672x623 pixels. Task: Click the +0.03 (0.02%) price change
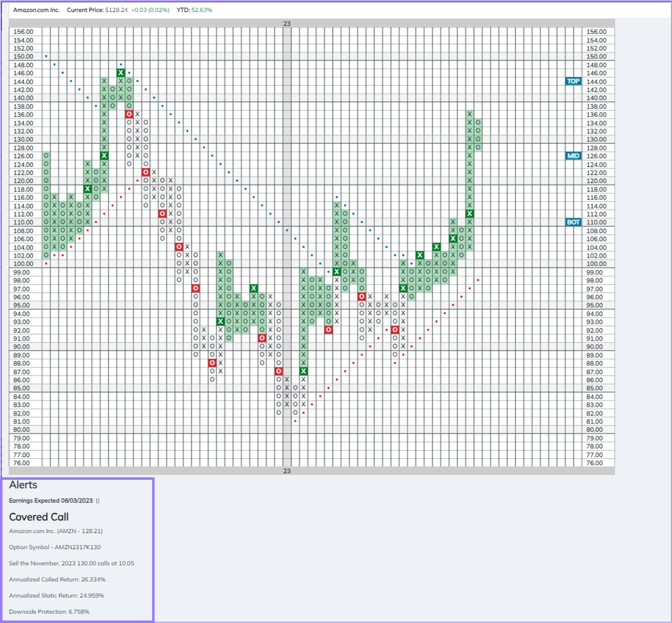[150, 10]
